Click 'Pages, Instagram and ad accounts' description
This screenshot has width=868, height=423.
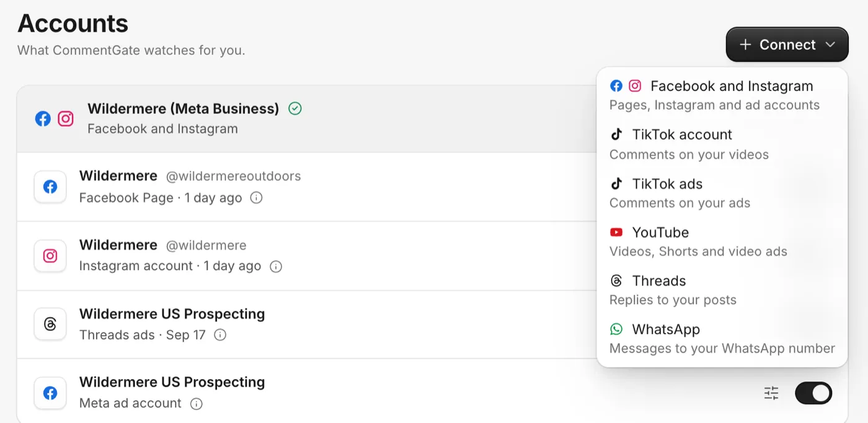[x=714, y=105]
